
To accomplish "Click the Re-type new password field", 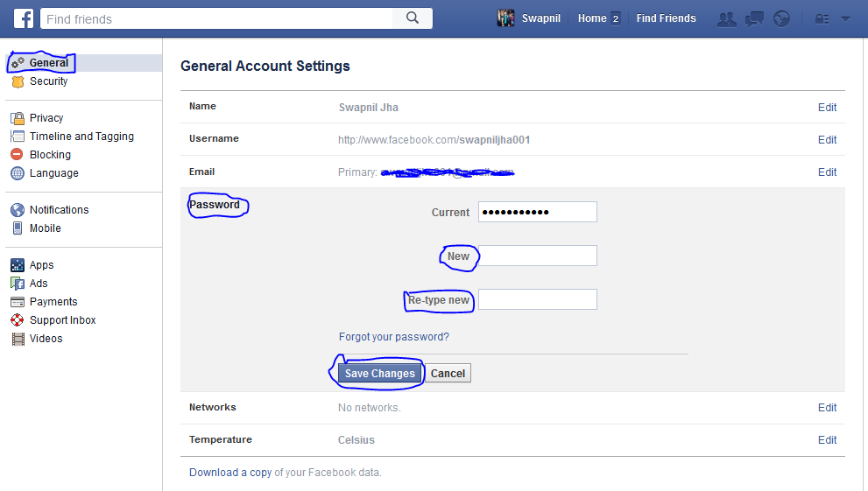I will pyautogui.click(x=538, y=299).
